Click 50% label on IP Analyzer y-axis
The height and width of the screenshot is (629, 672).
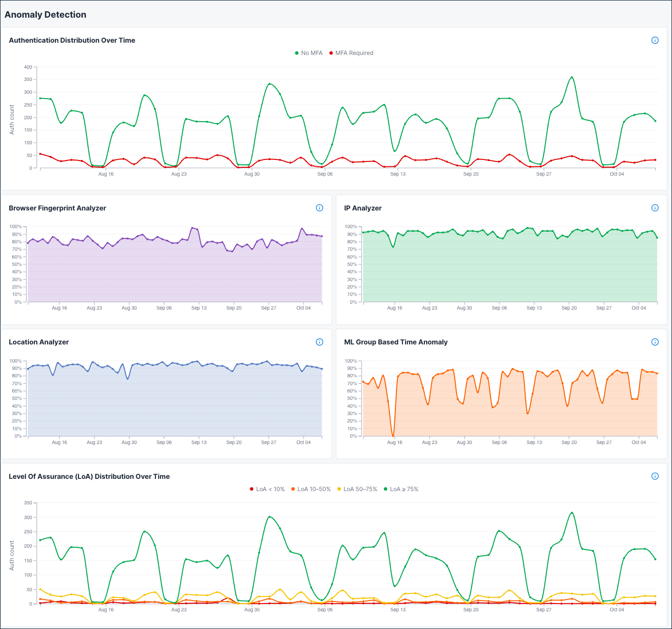click(x=352, y=264)
